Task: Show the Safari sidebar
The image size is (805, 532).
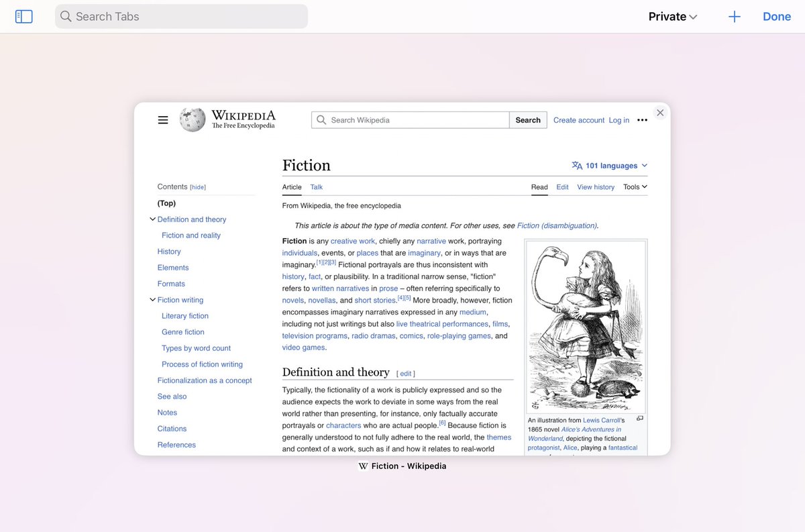Action: click(x=24, y=17)
